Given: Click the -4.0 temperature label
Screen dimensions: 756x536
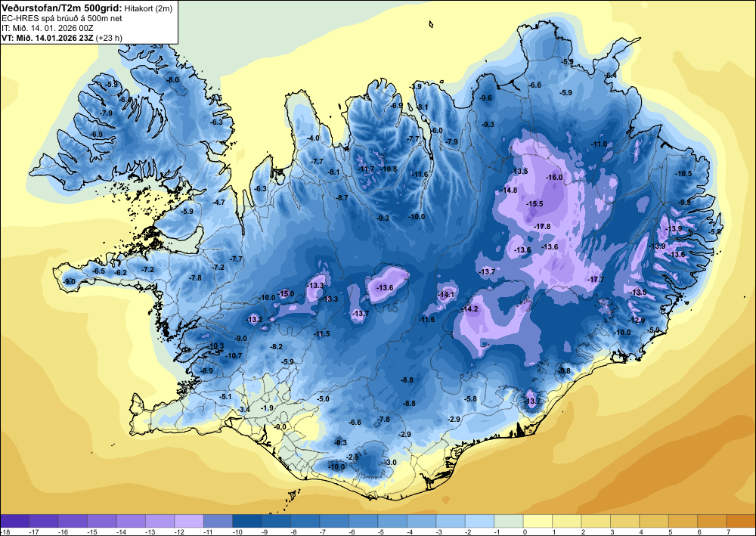Looking at the screenshot, I should point(313,138).
